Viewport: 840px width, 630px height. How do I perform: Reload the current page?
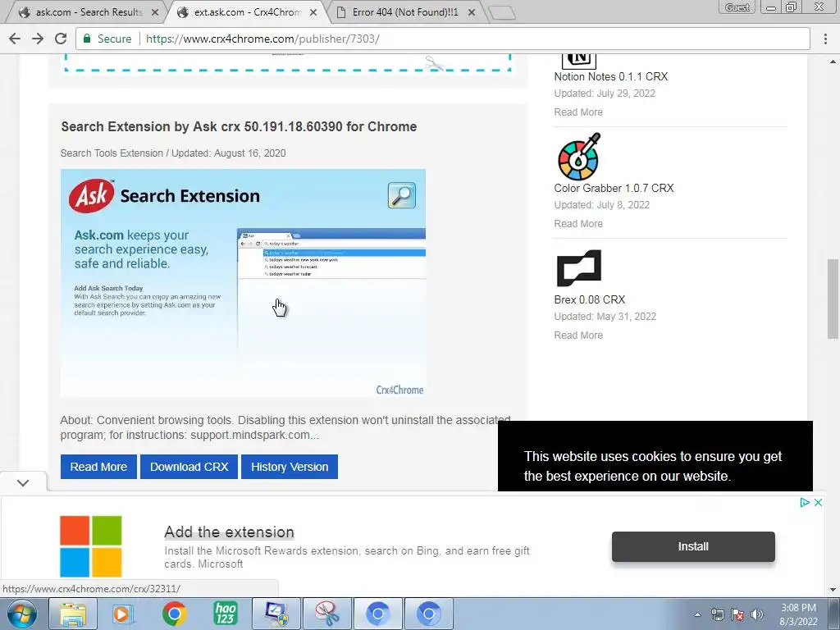61,39
